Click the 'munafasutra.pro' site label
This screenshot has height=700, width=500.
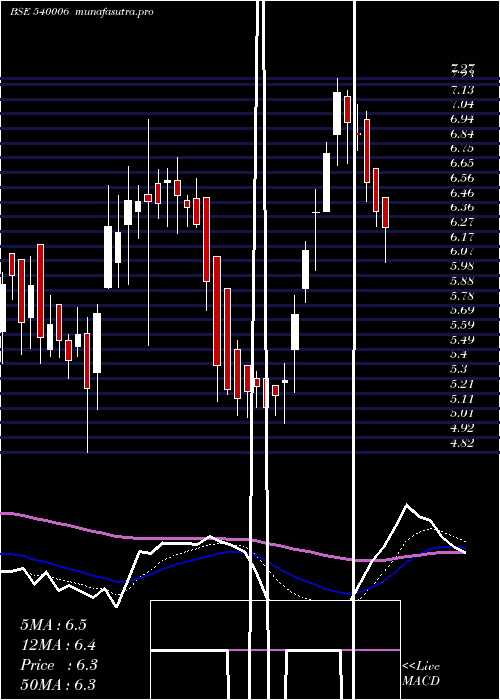pyautogui.click(x=116, y=12)
